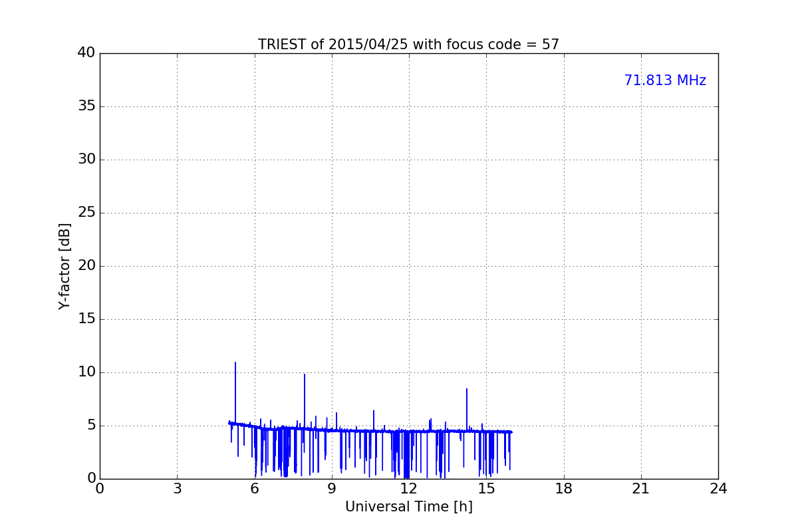The width and height of the screenshot is (798, 532).
Task: Click y-axis tick label 30
Action: point(86,160)
